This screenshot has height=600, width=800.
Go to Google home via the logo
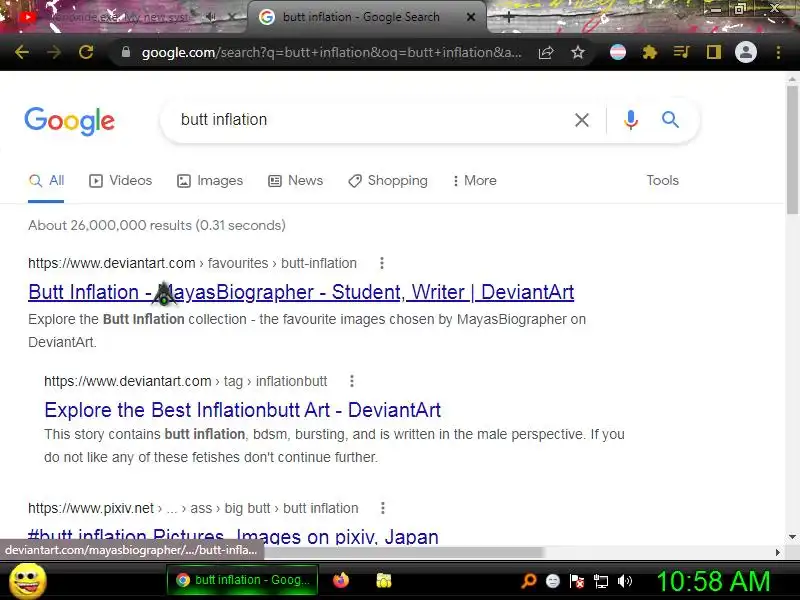(x=69, y=121)
